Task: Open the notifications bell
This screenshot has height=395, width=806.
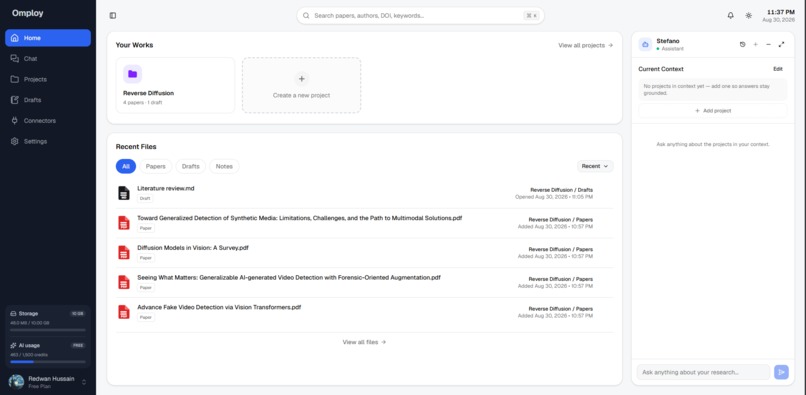Action: (x=730, y=15)
